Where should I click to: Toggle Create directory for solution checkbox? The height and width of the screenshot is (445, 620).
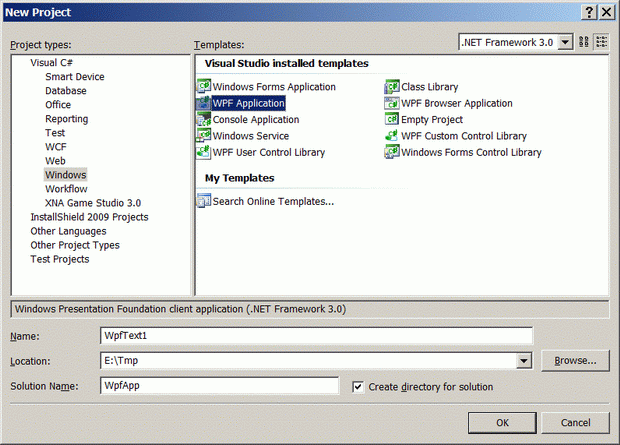pos(358,387)
